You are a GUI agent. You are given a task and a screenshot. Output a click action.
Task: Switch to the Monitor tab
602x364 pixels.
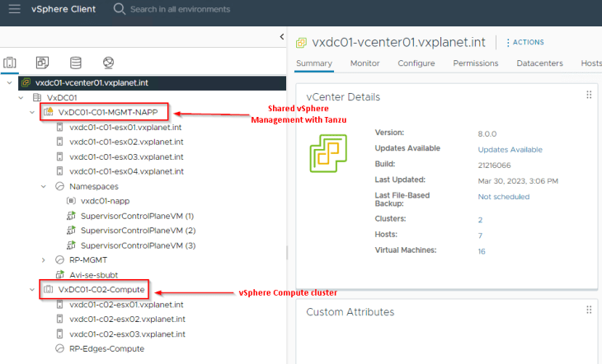click(x=364, y=63)
